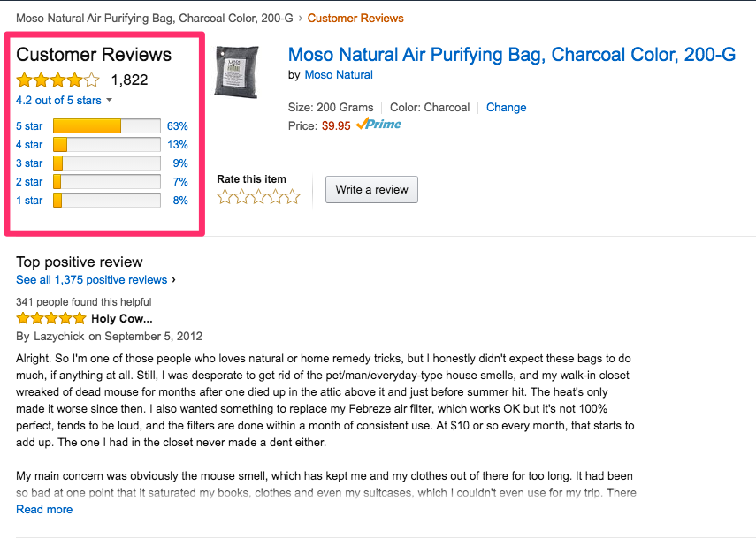Click Change next to Color: Charcoal
756x539 pixels.
tap(506, 108)
